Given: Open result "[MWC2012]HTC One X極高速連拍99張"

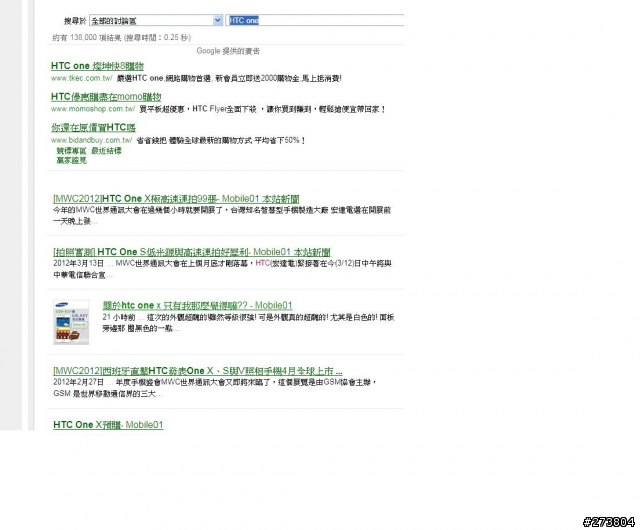Looking at the screenshot, I should click(x=176, y=199).
